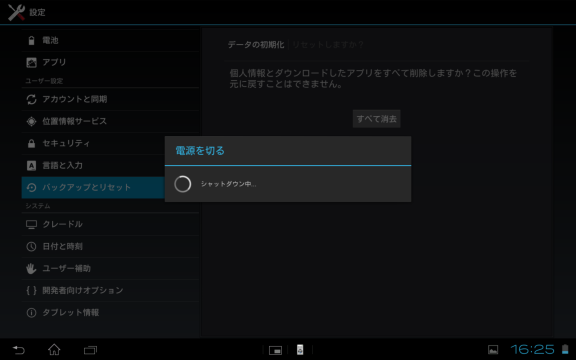The height and width of the screenshot is (360, 576).
Task: Tap the 16:25 clock in the status bar
Action: [532, 349]
